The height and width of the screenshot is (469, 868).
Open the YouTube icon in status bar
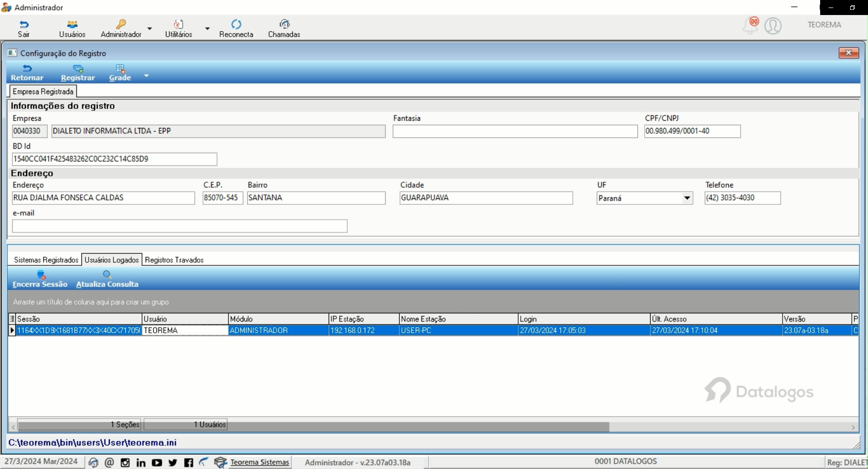tap(157, 463)
